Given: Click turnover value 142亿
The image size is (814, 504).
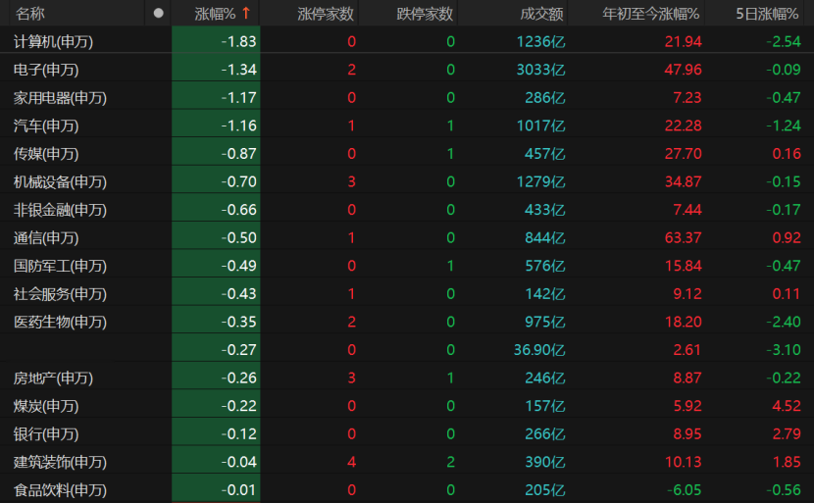Looking at the screenshot, I should (x=544, y=294).
